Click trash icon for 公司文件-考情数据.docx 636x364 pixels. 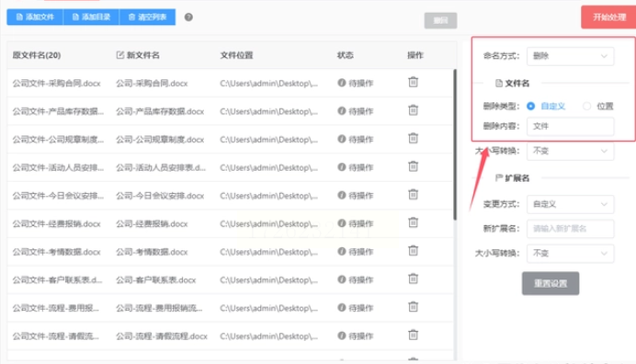(x=413, y=251)
